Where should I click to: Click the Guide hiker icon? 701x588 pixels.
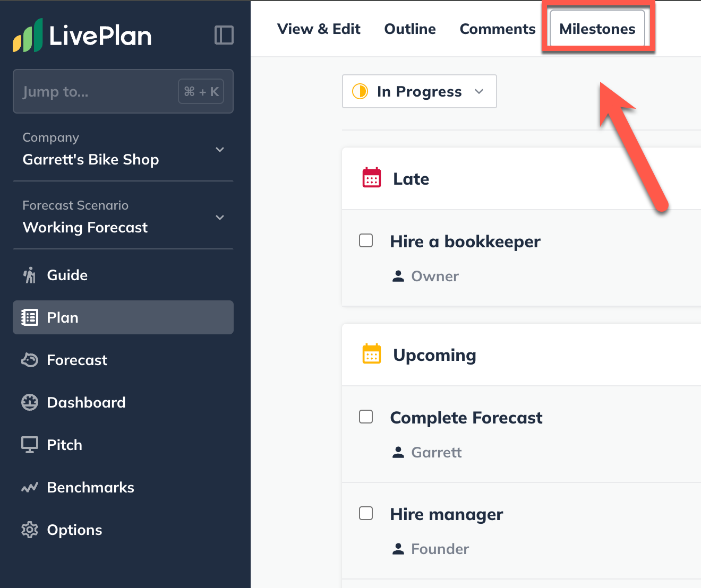point(30,275)
